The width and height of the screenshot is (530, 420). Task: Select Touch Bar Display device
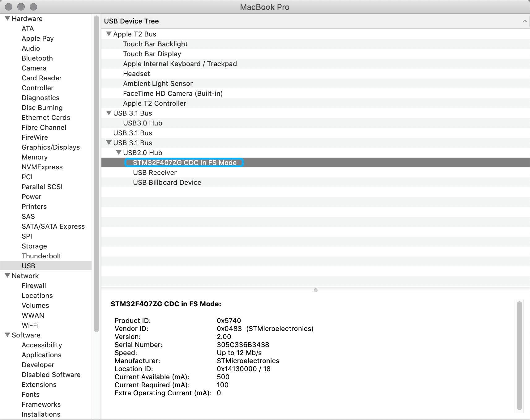coord(316,54)
